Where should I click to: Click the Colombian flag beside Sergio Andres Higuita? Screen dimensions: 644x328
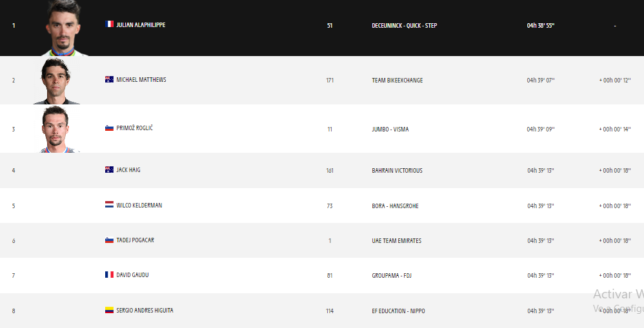(x=109, y=311)
